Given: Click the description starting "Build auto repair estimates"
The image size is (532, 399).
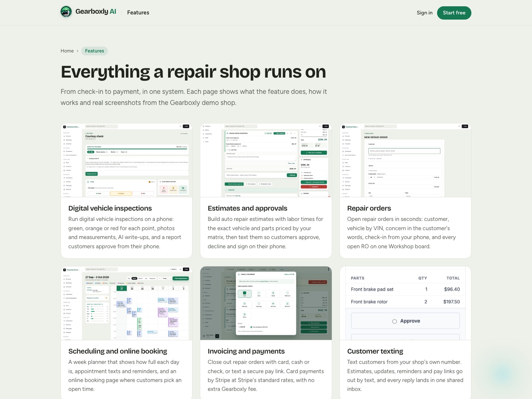Looking at the screenshot, I should [x=265, y=233].
